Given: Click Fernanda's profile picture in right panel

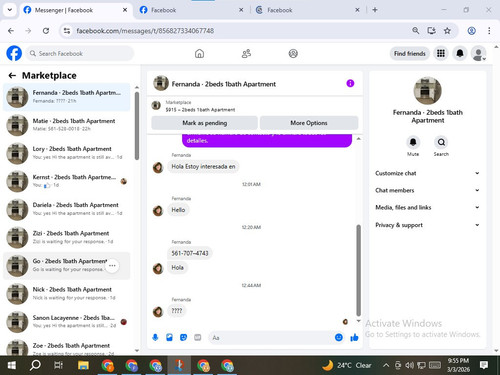Looking at the screenshot, I should [427, 90].
